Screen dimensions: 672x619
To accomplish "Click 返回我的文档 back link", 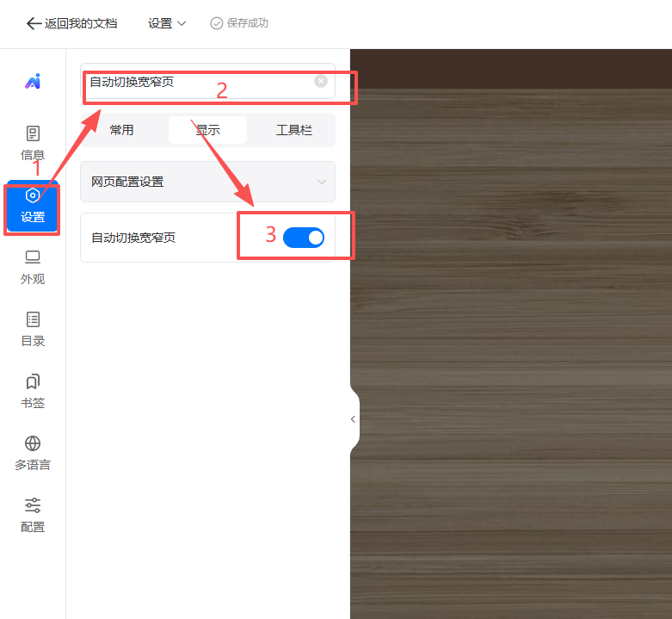I will point(72,23).
